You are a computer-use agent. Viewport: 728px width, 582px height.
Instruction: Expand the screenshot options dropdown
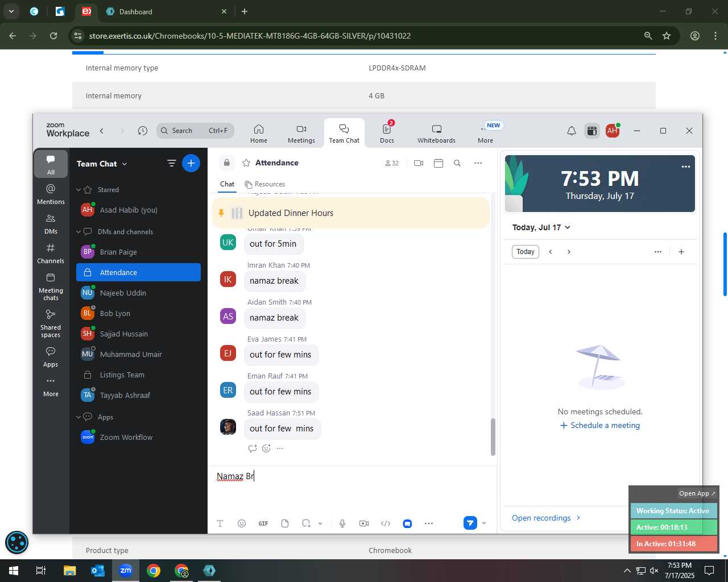pyautogui.click(x=320, y=523)
